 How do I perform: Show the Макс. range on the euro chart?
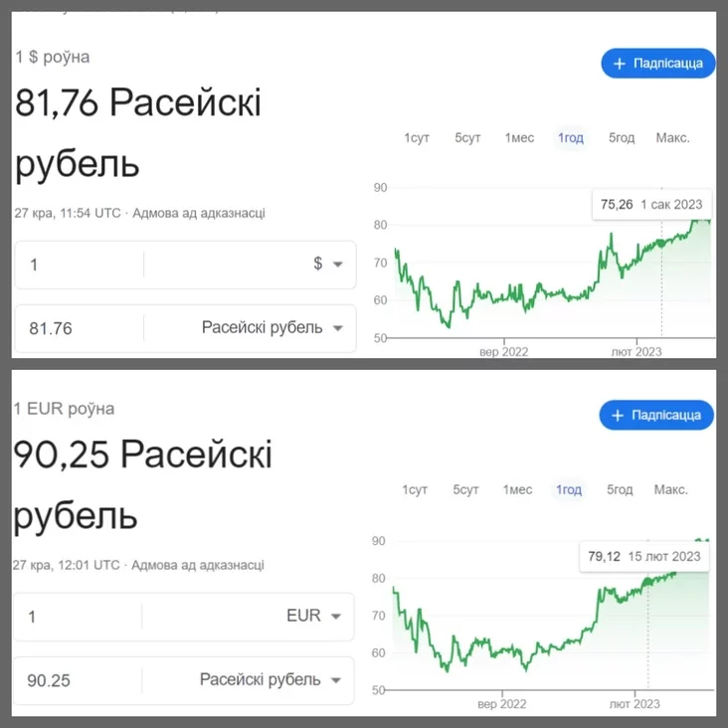(671, 490)
